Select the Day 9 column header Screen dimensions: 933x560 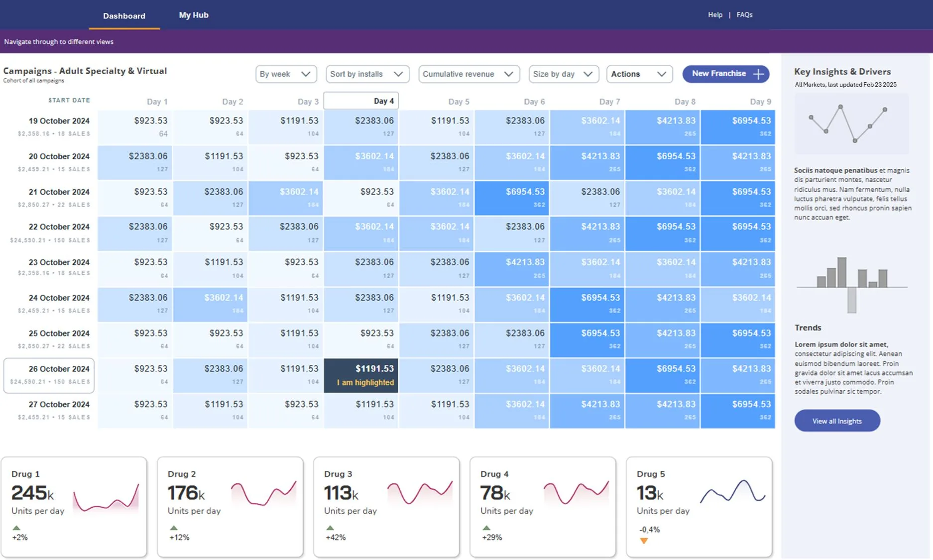tap(760, 102)
